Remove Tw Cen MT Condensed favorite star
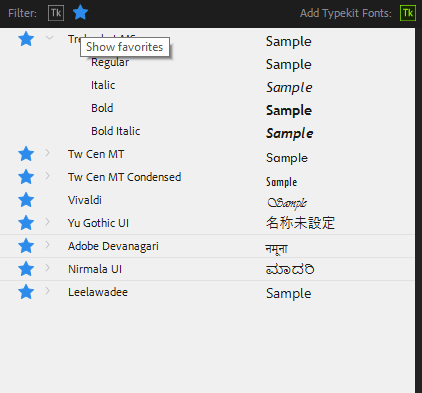 26,177
